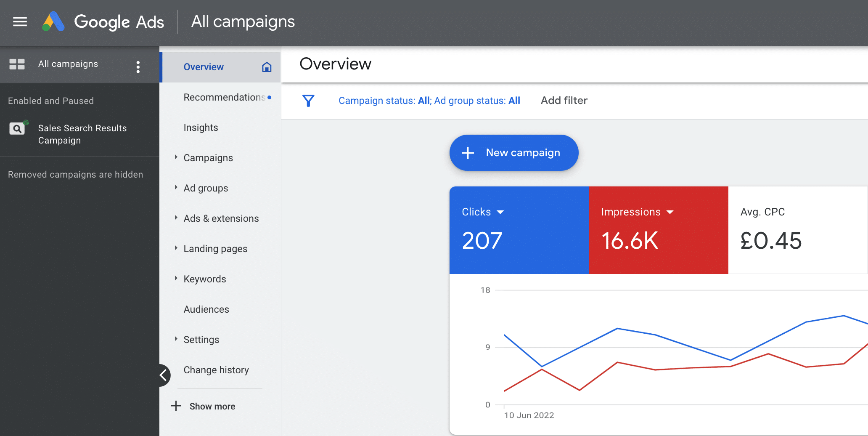Switch to the Keywords section
This screenshot has height=436, width=868.
click(204, 279)
